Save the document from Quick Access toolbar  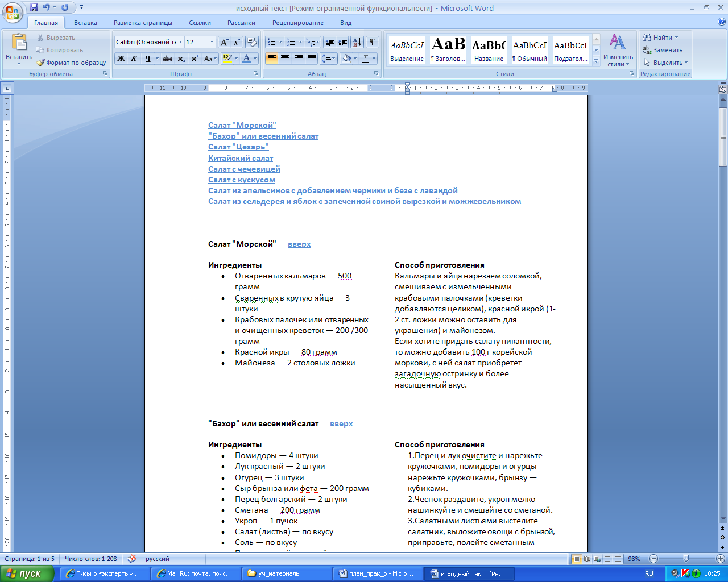pyautogui.click(x=34, y=8)
